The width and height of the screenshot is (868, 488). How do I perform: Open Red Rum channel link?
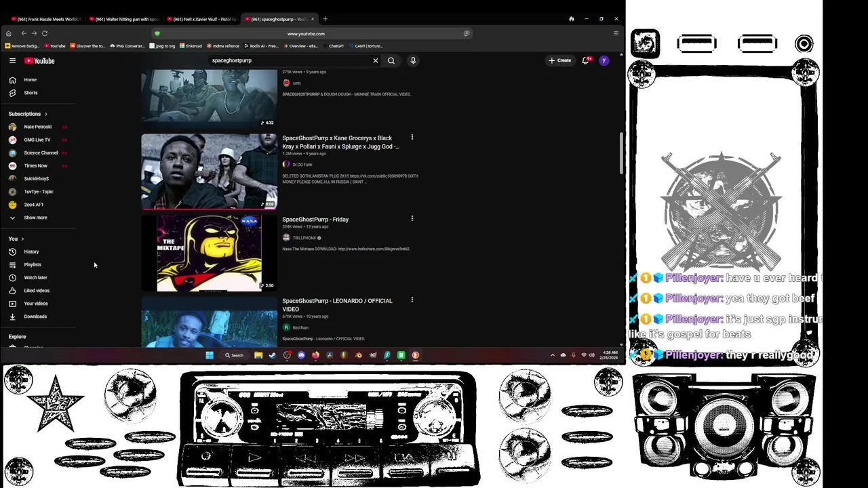point(300,328)
